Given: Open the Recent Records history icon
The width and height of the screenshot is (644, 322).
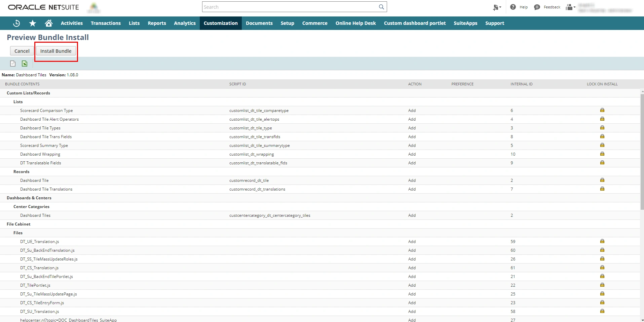Looking at the screenshot, I should 16,23.
